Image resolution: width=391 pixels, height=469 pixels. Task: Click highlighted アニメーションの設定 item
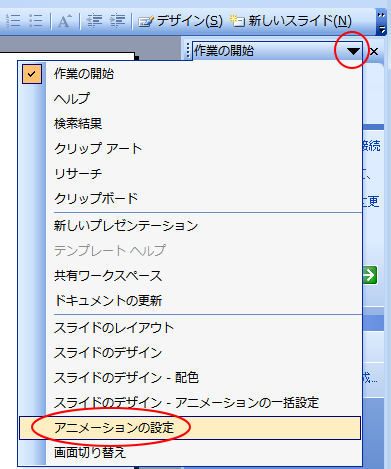190,428
